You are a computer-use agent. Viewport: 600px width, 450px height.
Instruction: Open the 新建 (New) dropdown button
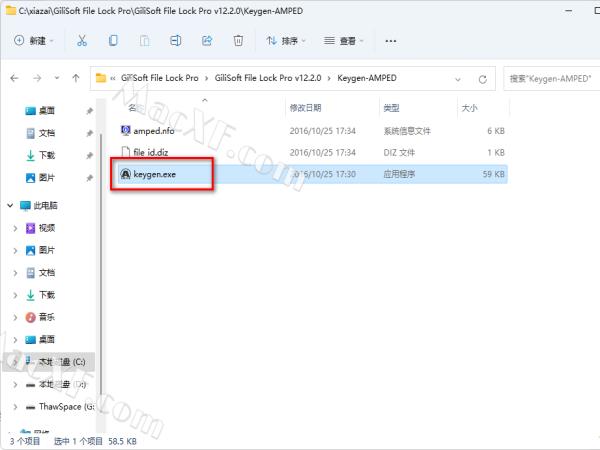click(34, 41)
